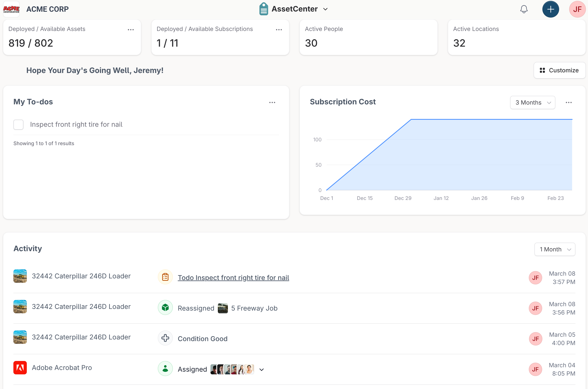This screenshot has width=588, height=389.
Task: Expand the AssetCenter app switcher chevron
Action: click(x=326, y=9)
